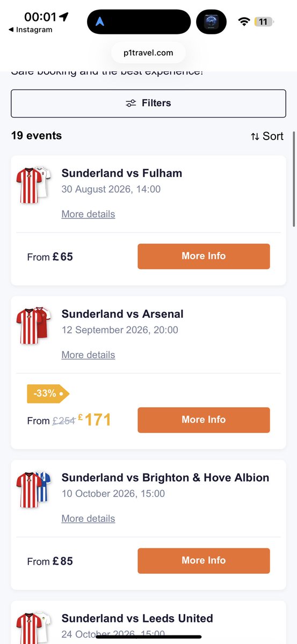This screenshot has height=644, width=297.
Task: Select the Sunderland vs Leeds United title
Action: tap(137, 618)
